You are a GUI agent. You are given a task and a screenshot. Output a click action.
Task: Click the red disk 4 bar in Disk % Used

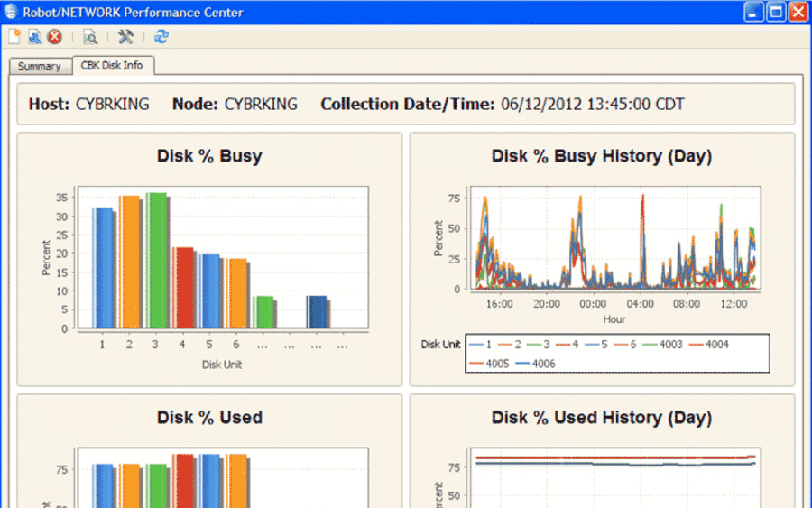click(184, 481)
